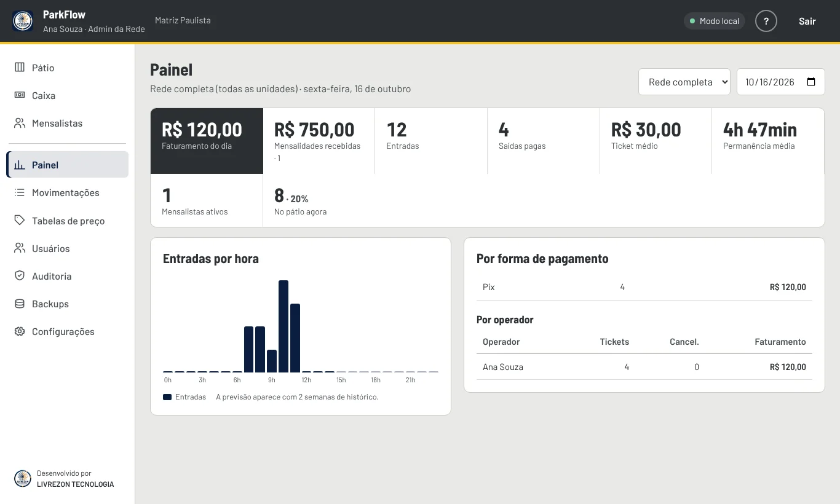The height and width of the screenshot is (504, 840).
Task: Click the Mensalidades recebidas R$ 750,00 value
Action: click(314, 130)
